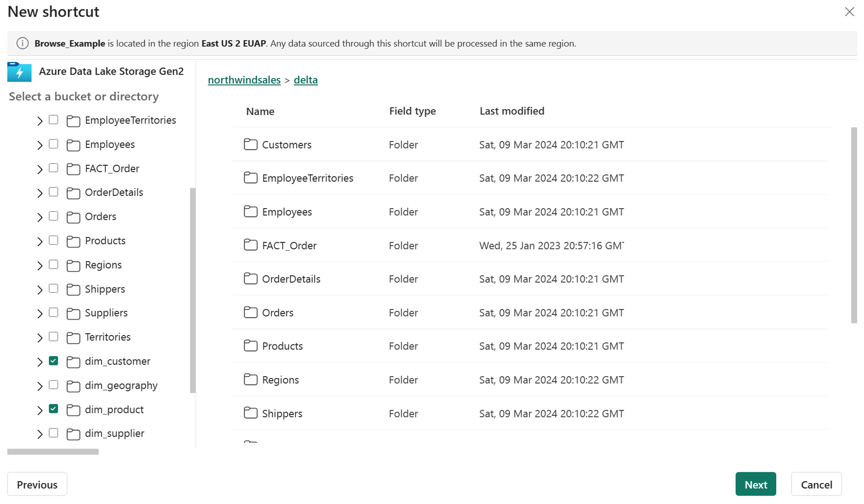
Task: Click the folder icon beside Shippers row
Action: click(x=250, y=413)
